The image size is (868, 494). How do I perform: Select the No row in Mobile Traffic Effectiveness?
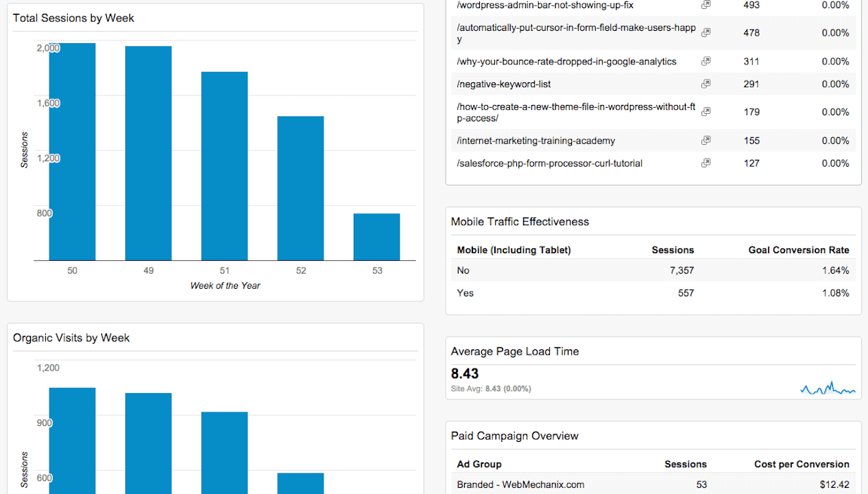point(463,270)
